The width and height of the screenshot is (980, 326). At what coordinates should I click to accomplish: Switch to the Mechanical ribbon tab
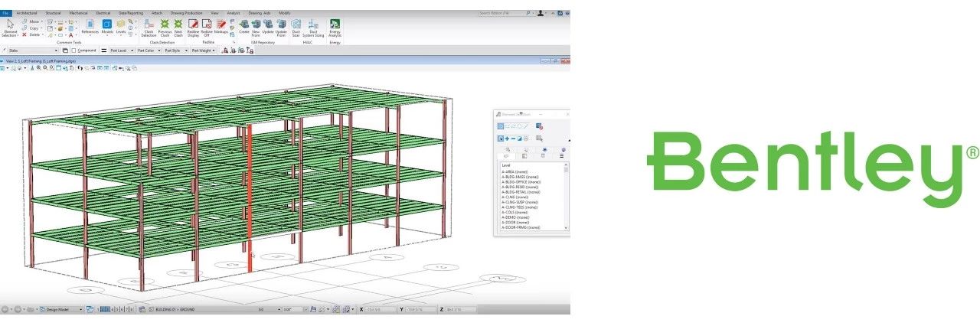click(x=78, y=13)
